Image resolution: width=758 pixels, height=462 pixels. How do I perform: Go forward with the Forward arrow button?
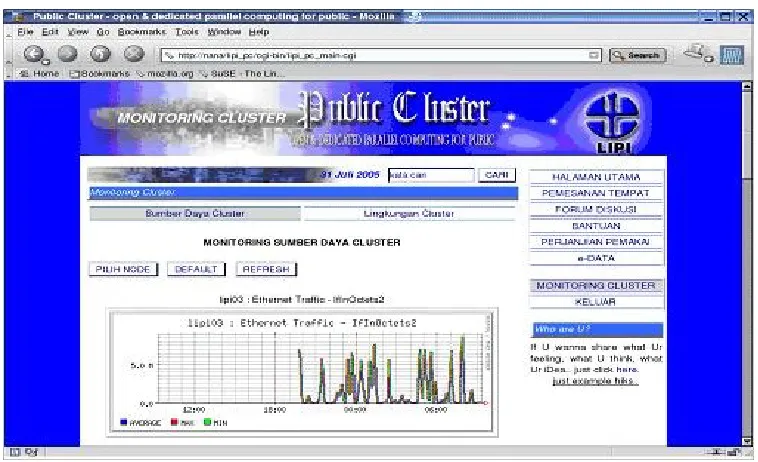[x=68, y=54]
